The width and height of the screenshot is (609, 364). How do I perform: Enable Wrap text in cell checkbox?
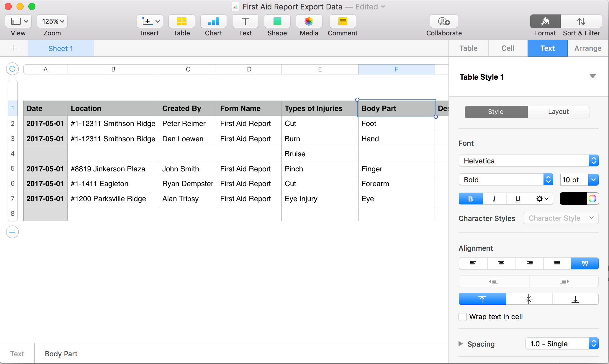463,317
